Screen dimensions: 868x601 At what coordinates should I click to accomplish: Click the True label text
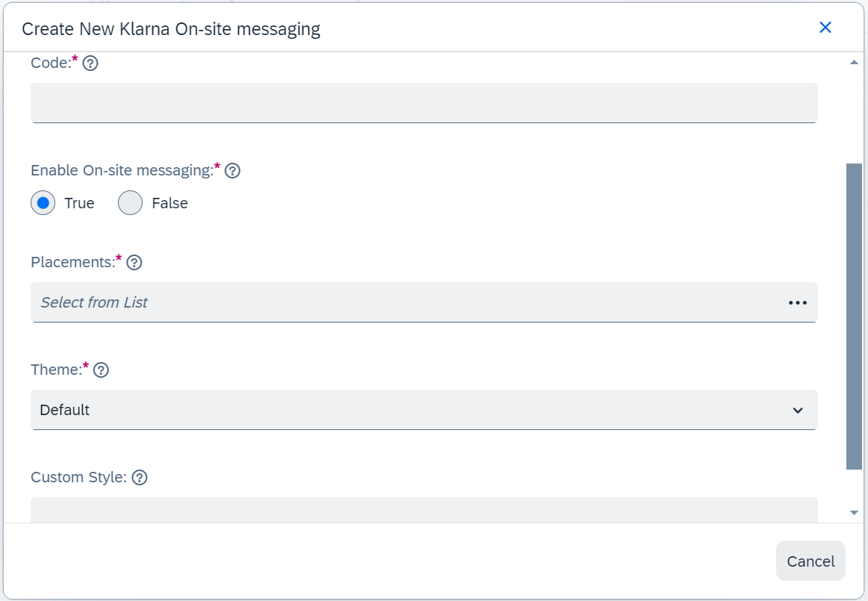pos(79,203)
